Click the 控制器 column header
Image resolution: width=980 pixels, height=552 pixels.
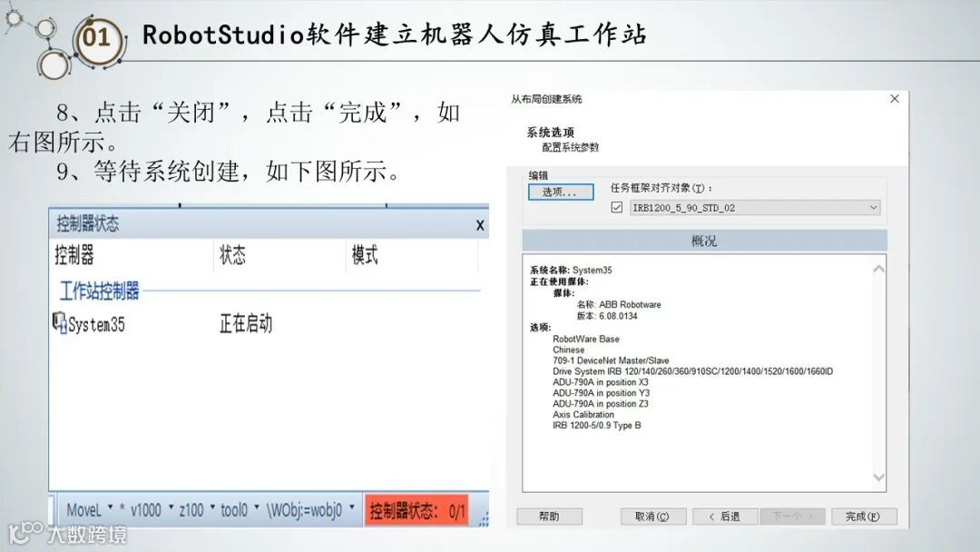(x=74, y=255)
